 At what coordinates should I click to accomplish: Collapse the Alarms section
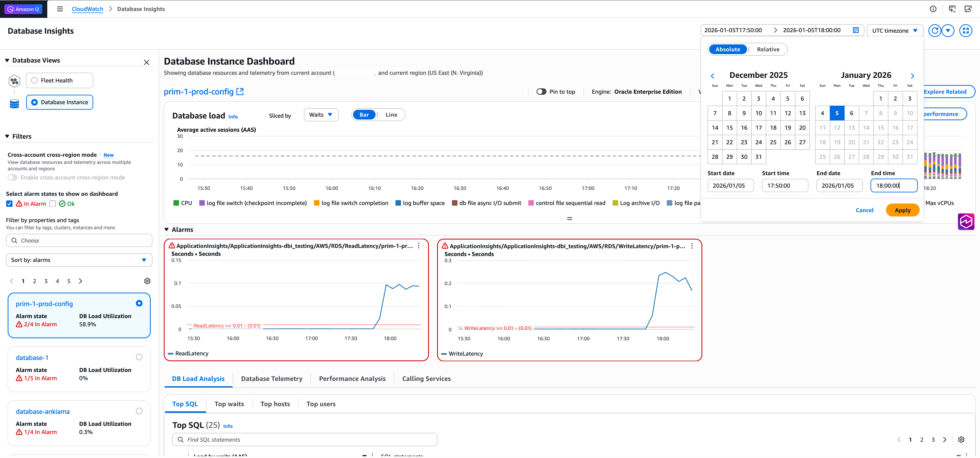(167, 230)
